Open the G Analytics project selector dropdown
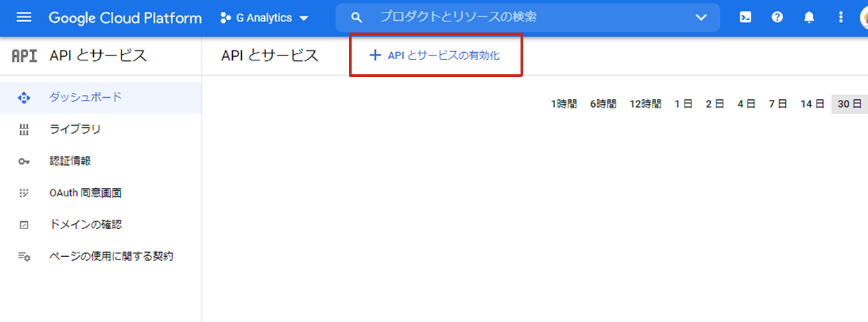Image resolution: width=868 pixels, height=322 pixels. pyautogui.click(x=264, y=18)
